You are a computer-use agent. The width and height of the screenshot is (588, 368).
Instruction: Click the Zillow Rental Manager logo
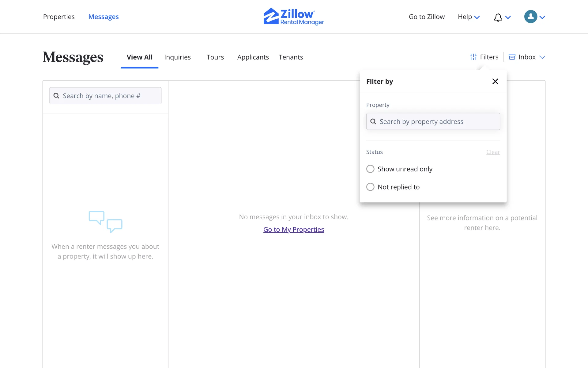coord(294,17)
